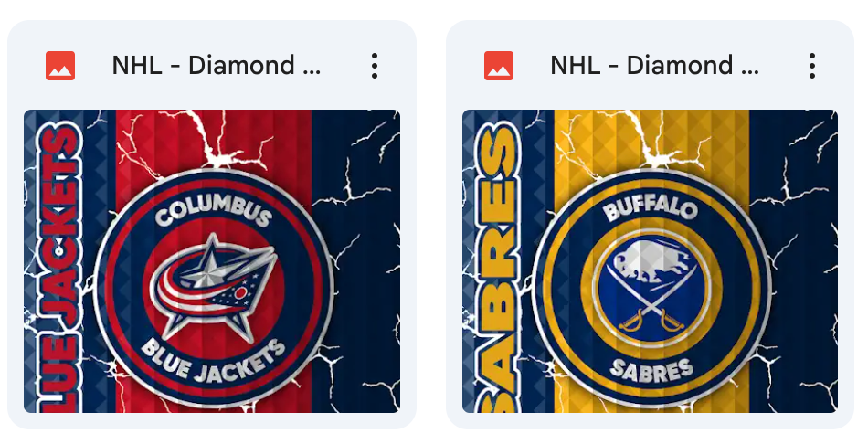
Task: Click curved SABRES text at badge bottom
Action: point(651,370)
